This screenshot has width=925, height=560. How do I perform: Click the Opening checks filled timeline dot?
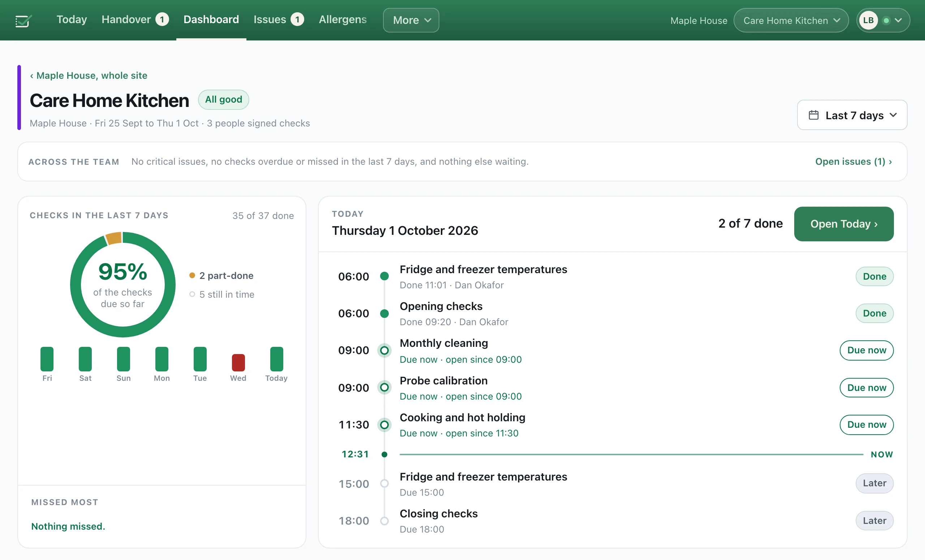(x=384, y=313)
